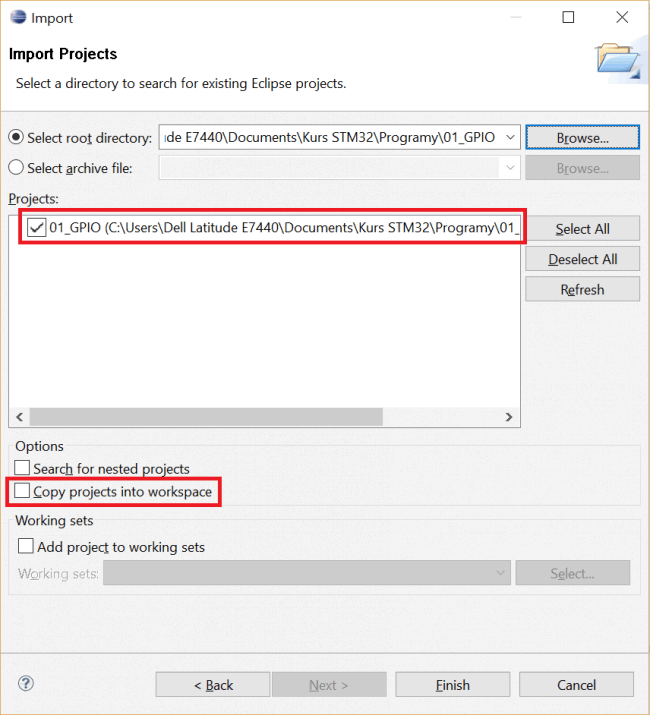Screen dimensions: 650x715
Task: Close the Import dialog window
Action: 622,17
